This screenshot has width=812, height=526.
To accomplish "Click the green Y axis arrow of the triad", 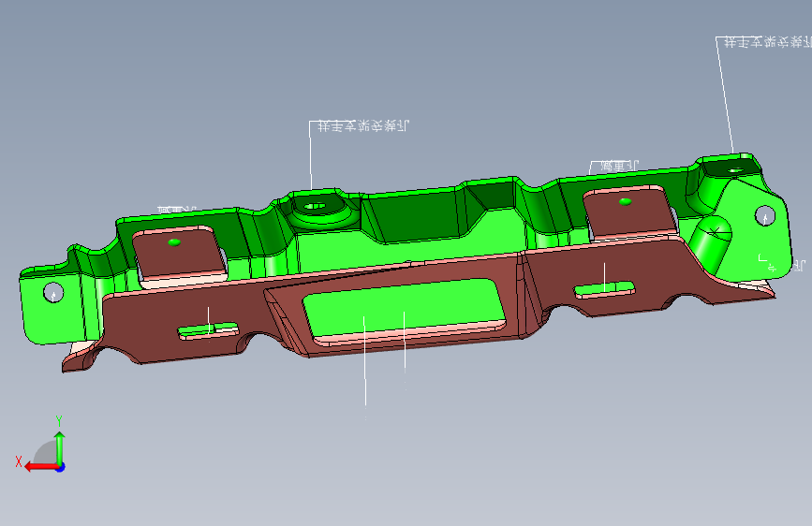I will pos(60,447).
